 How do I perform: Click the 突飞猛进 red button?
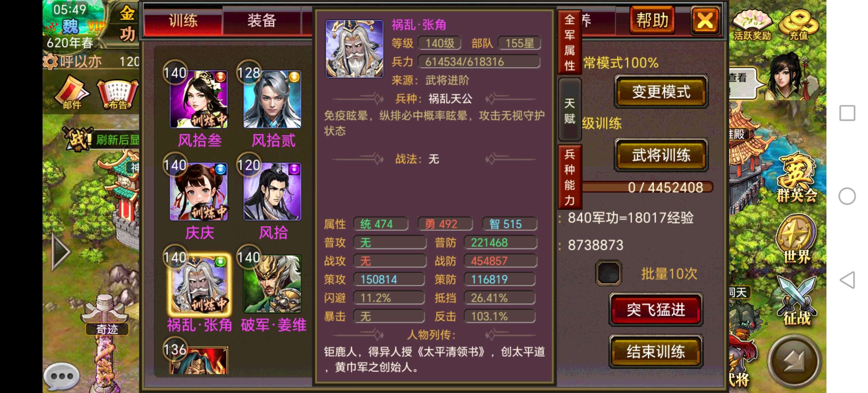[656, 309]
